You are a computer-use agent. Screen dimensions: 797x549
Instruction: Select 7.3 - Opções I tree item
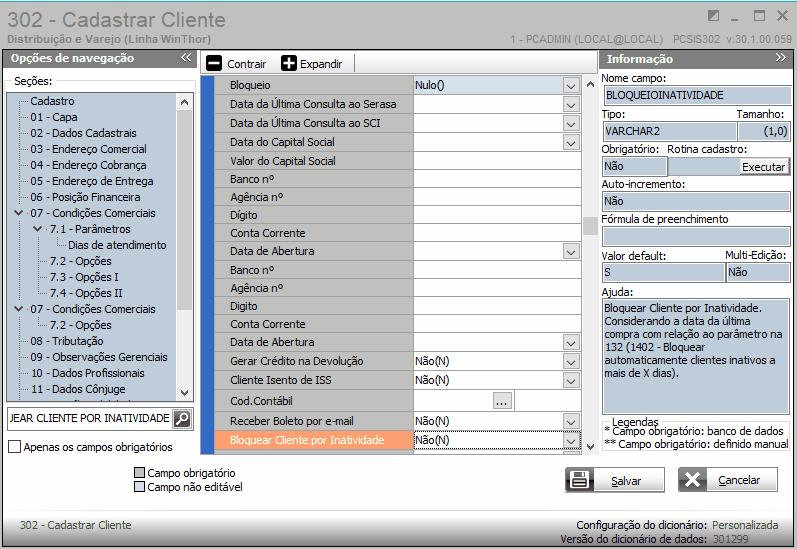(84, 277)
